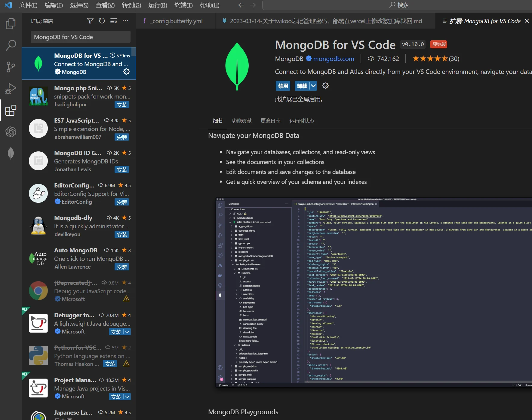Switch to the _config.butterfly.yml tab
Viewport: 532px width, 420px height.
pos(176,21)
